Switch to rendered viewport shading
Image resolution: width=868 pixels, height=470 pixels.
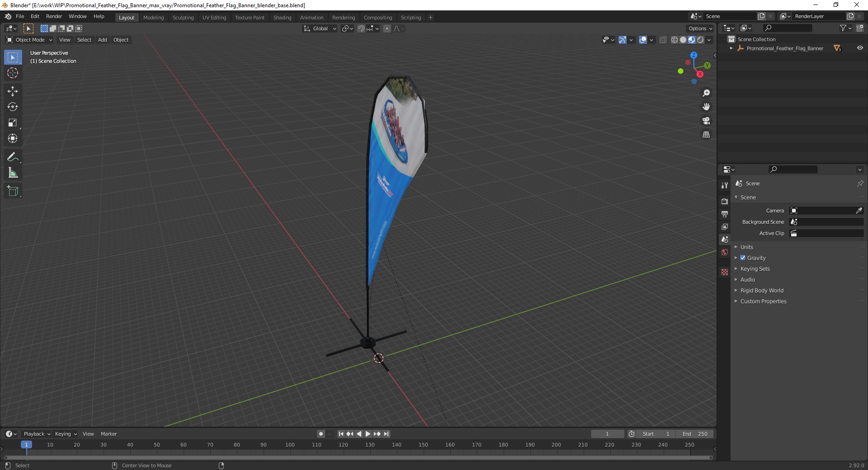pos(700,40)
